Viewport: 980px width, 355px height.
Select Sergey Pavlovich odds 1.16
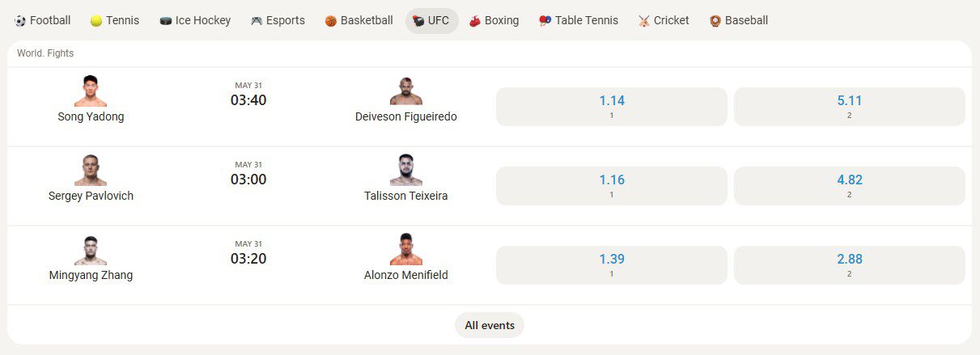pos(612,186)
